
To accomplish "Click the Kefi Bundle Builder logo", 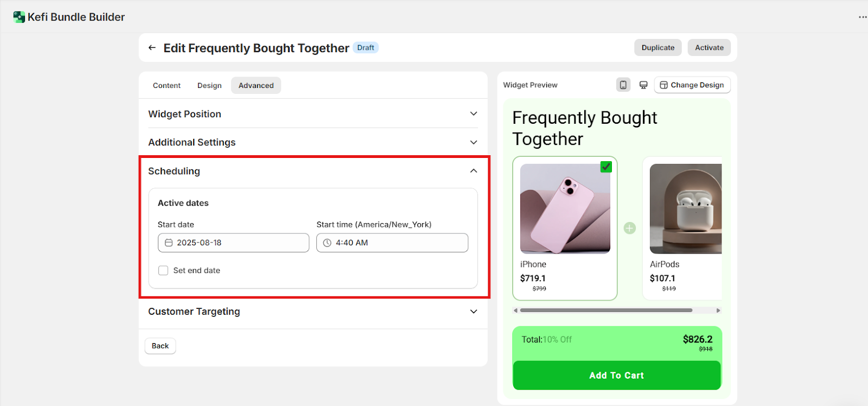I will pyautogui.click(x=20, y=17).
